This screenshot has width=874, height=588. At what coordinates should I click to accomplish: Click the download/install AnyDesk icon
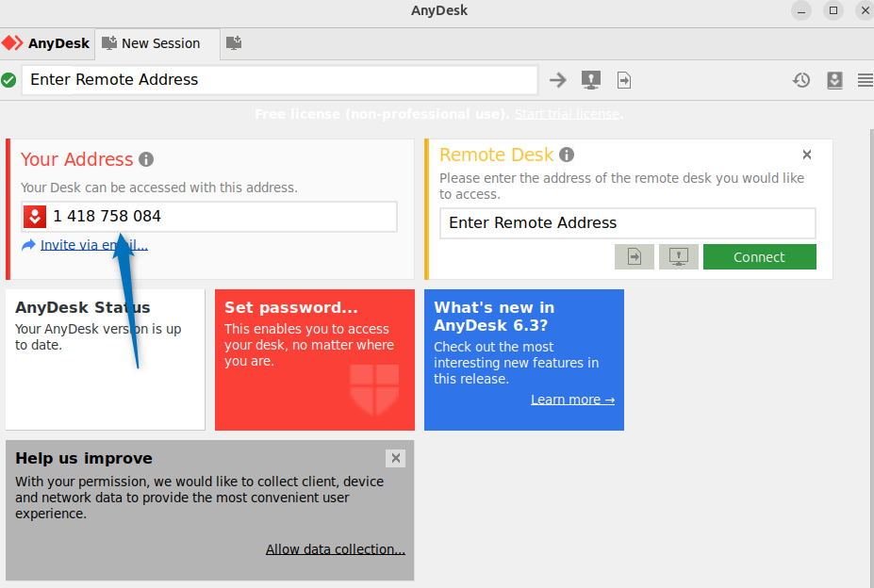click(834, 80)
